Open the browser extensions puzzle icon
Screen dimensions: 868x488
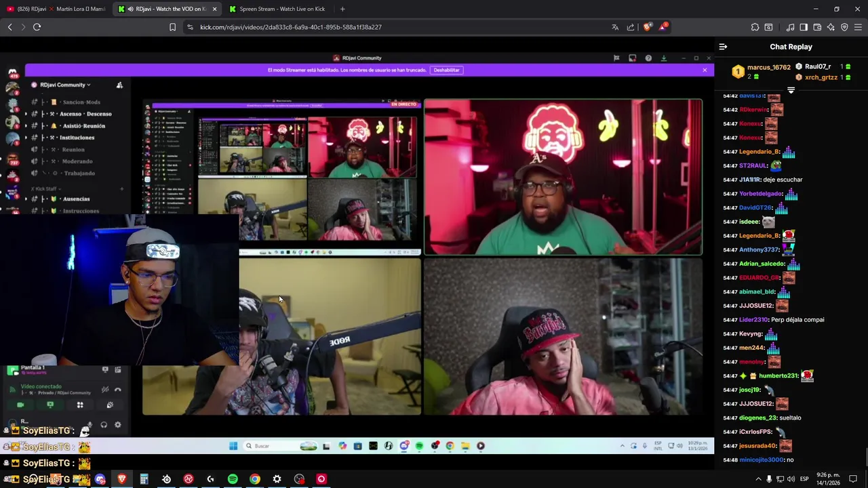pyautogui.click(x=755, y=27)
